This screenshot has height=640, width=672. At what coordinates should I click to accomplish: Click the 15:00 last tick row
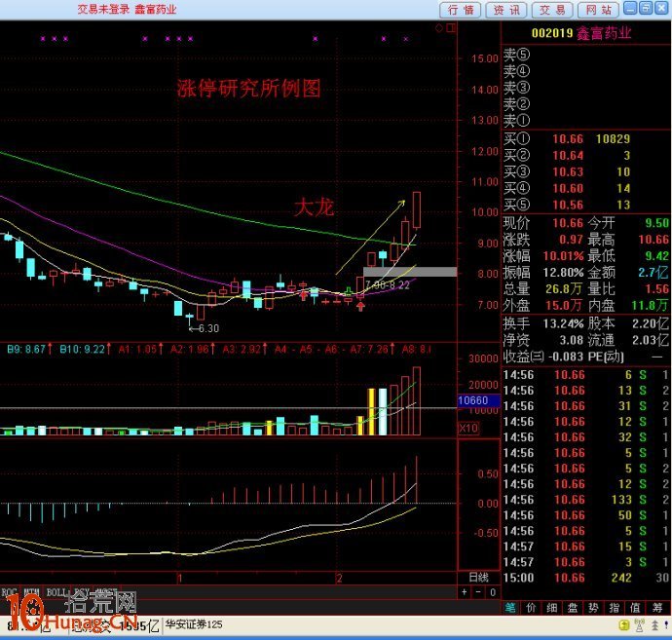pos(585,578)
